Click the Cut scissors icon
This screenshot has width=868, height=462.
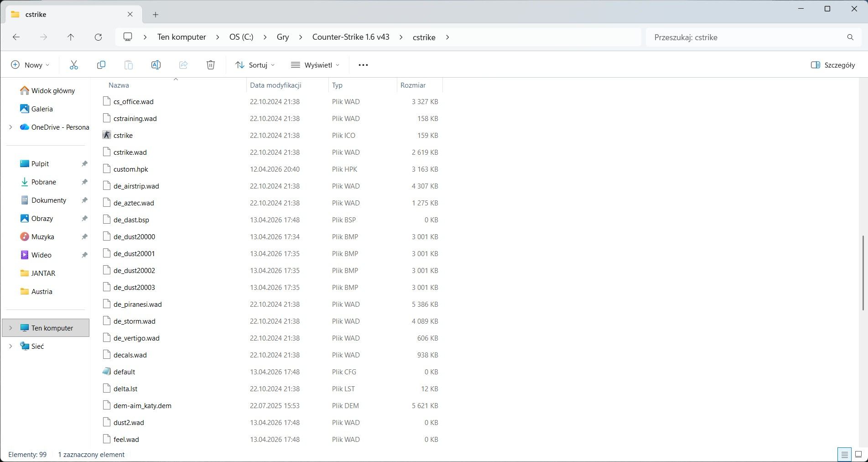74,65
